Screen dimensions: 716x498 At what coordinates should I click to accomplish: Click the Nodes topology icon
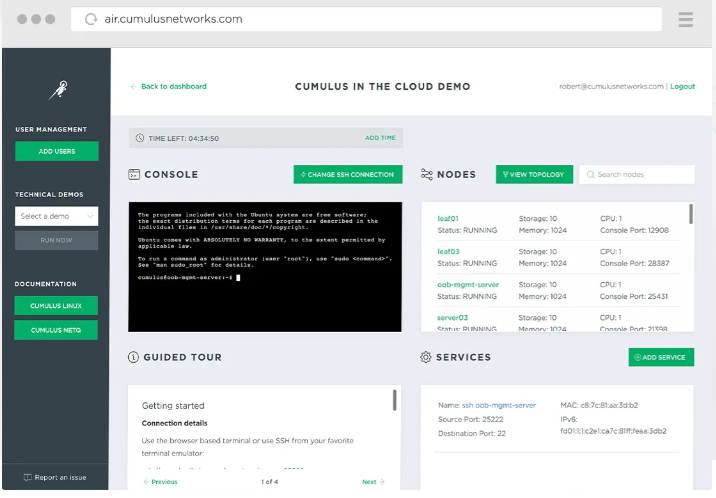[427, 175]
